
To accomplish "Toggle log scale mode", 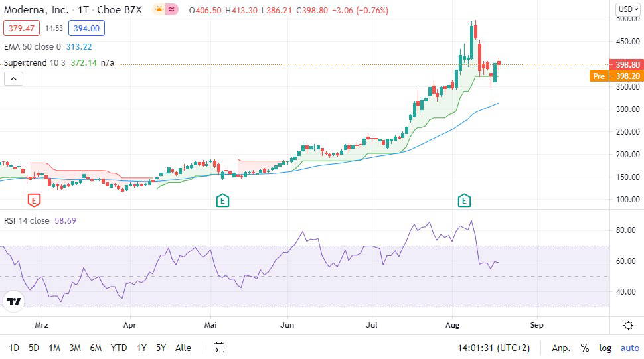I will click(x=605, y=348).
